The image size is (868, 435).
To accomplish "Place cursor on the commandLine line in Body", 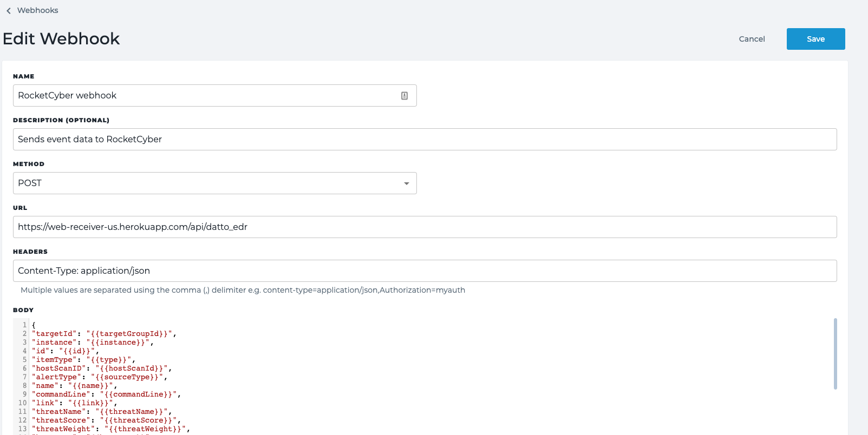I will 106,394.
